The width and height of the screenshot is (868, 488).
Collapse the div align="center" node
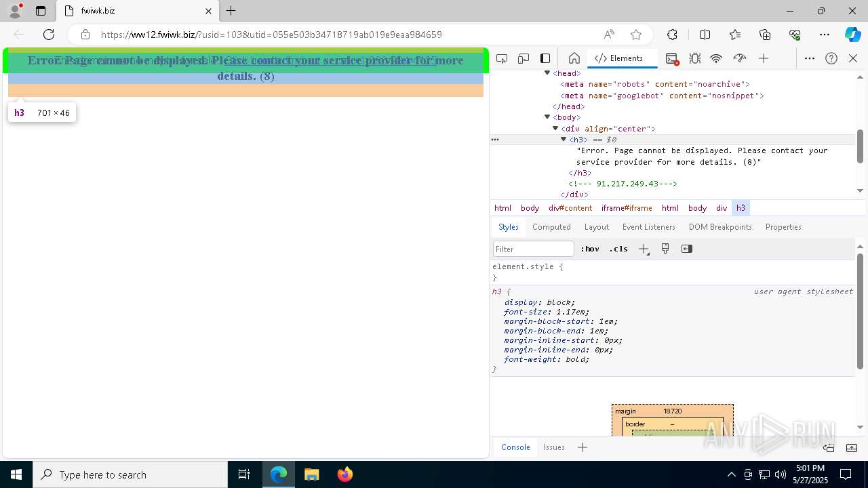coord(555,128)
